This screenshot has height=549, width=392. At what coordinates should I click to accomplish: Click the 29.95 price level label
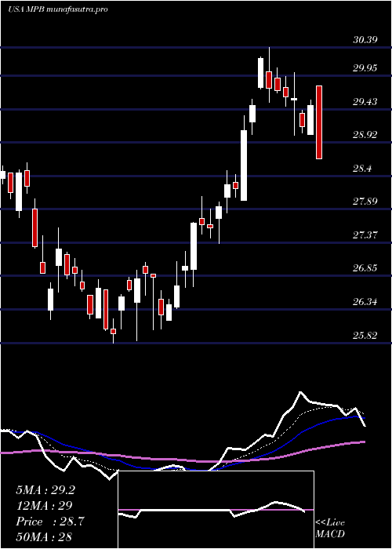click(x=365, y=68)
